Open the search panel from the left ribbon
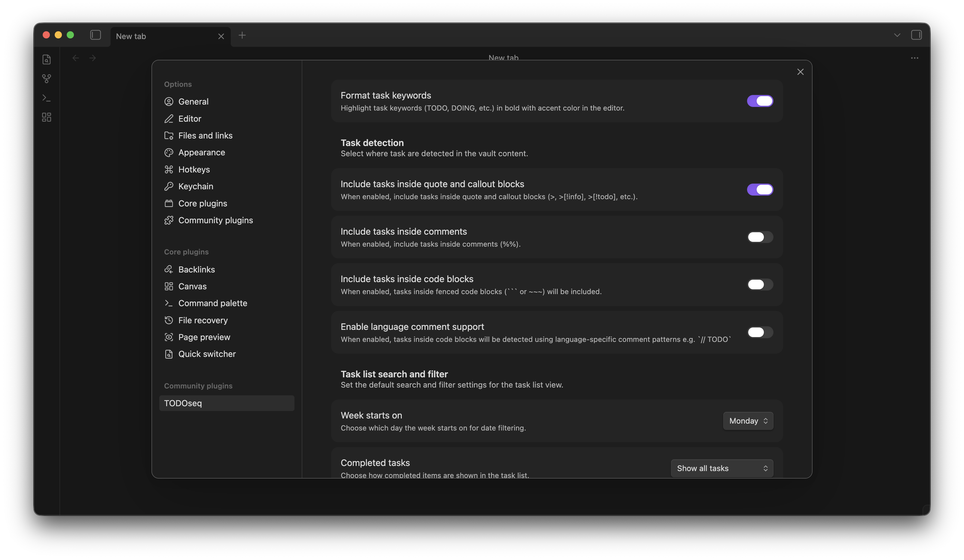The height and width of the screenshot is (560, 964). pyautogui.click(x=46, y=59)
